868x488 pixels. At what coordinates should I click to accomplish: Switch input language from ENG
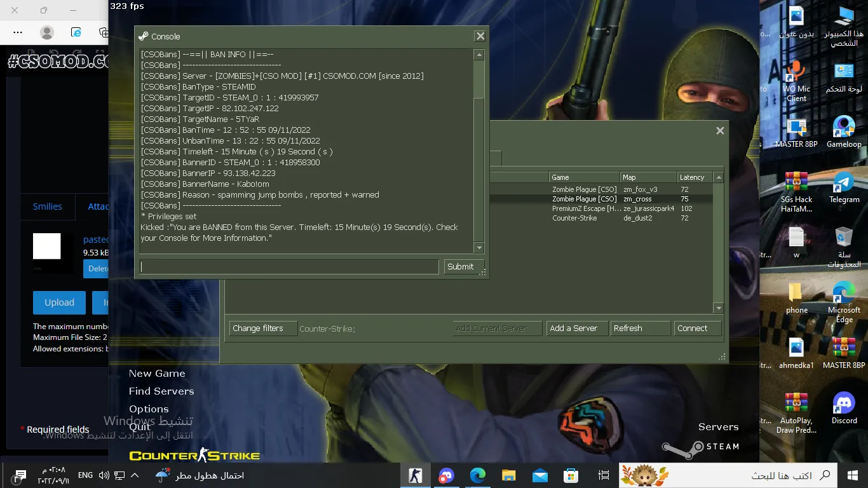85,475
